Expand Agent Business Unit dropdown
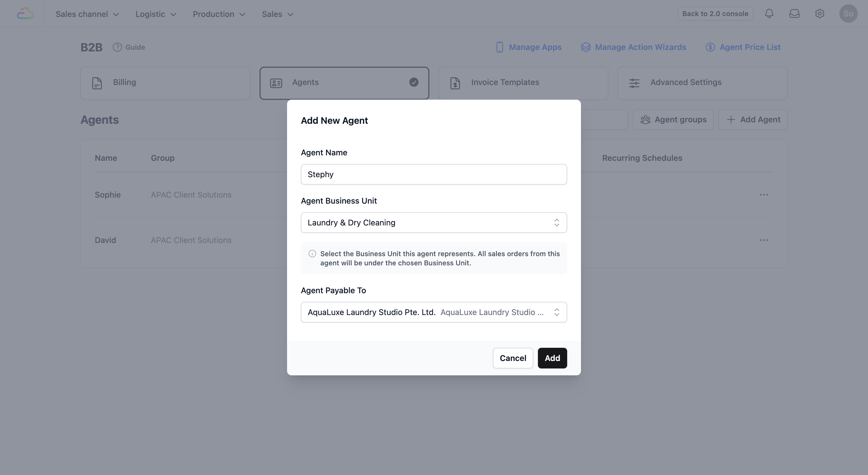 pyautogui.click(x=434, y=223)
